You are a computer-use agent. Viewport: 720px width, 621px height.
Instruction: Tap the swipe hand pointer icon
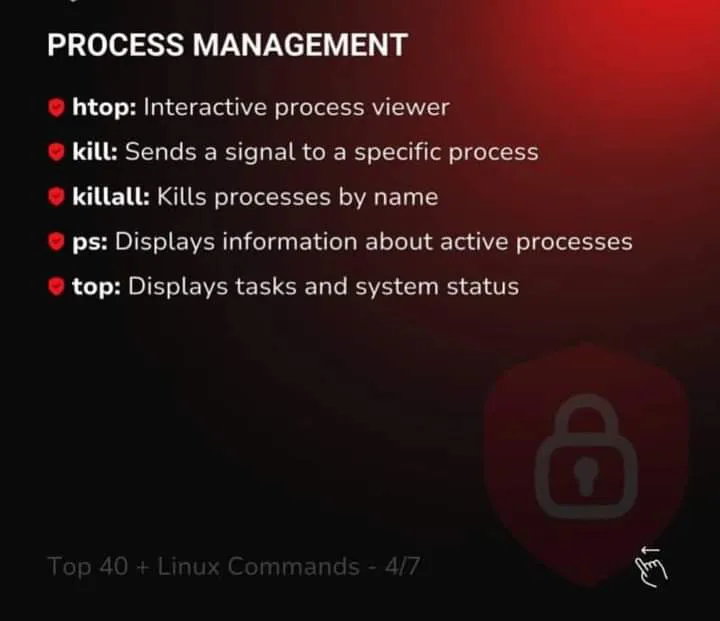point(651,567)
